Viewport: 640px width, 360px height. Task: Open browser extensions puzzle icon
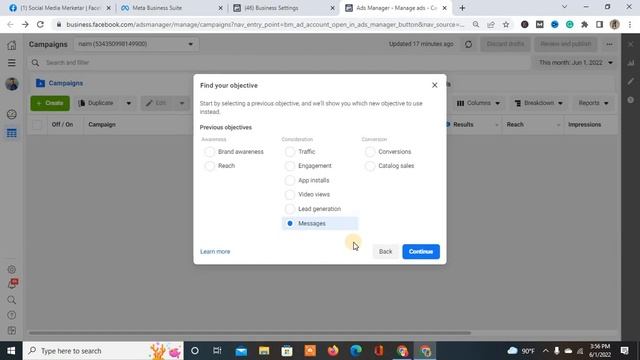[x=584, y=24]
